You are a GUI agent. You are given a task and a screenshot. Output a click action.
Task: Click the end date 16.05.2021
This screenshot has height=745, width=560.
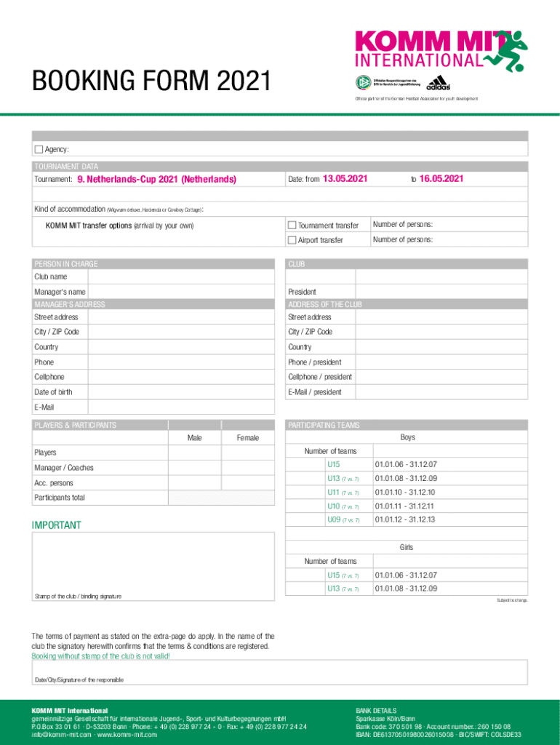441,179
